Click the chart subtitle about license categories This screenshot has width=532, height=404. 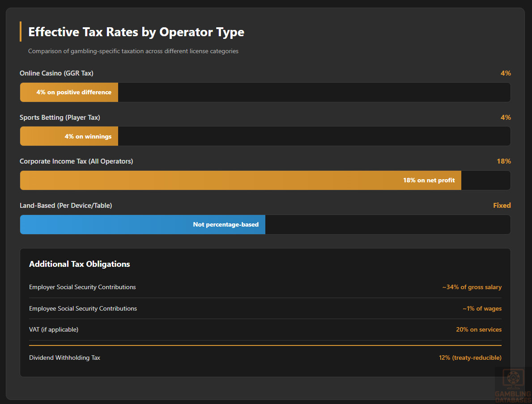(x=133, y=51)
